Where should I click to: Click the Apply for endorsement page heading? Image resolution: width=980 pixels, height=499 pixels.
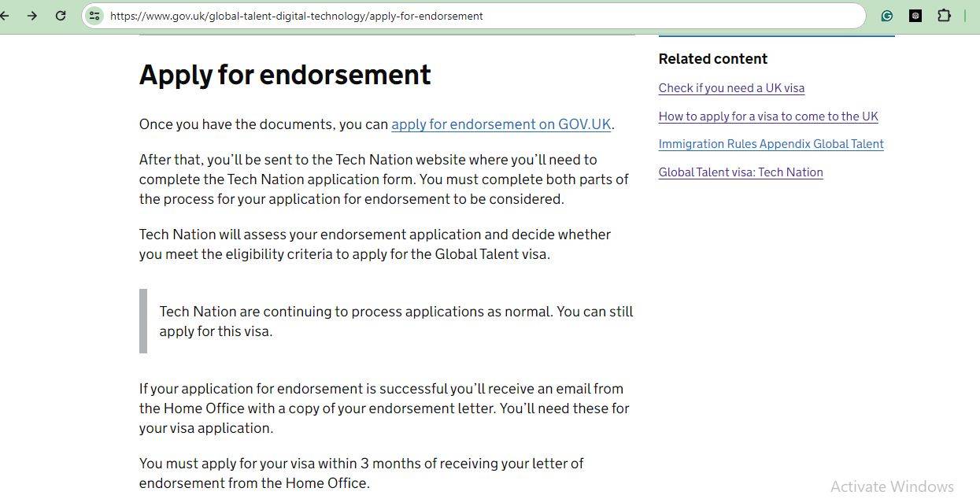[x=285, y=74]
